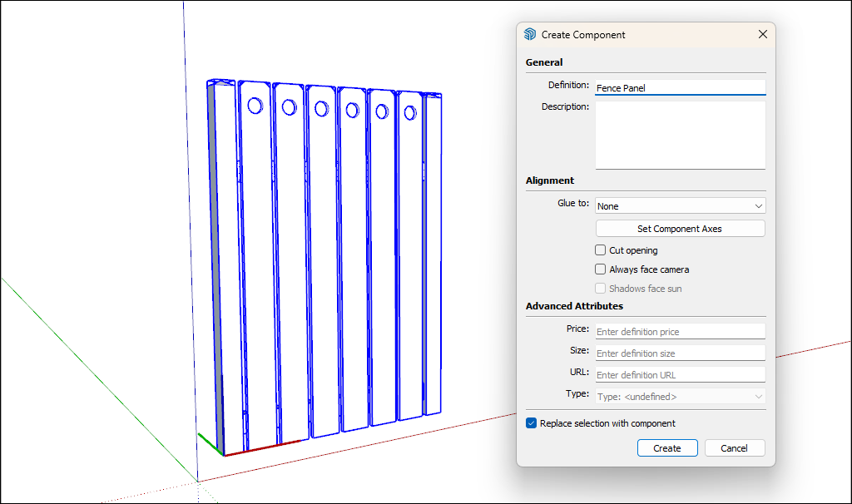Enable the Cut opening checkbox
852x504 pixels.
pos(600,250)
